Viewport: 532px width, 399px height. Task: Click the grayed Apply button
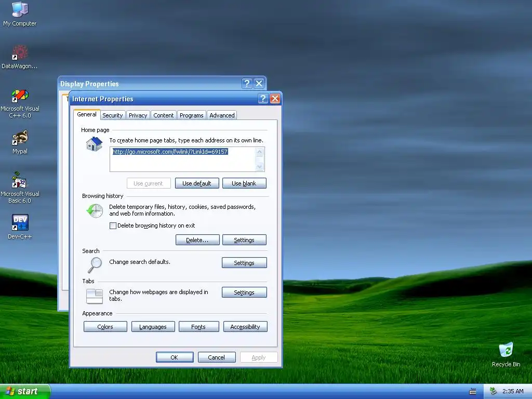[x=259, y=357]
